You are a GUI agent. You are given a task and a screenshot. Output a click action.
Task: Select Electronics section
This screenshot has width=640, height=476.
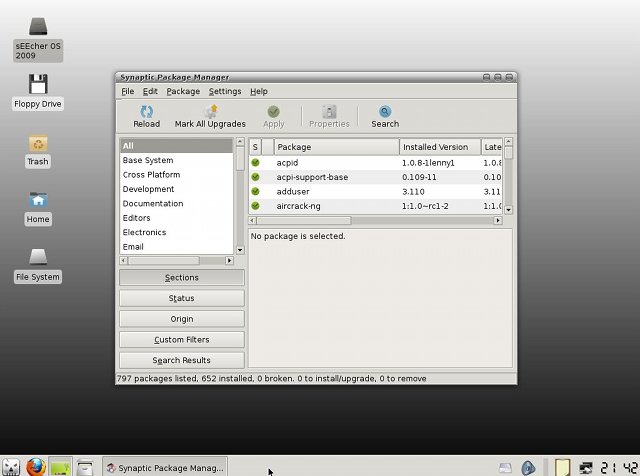click(x=176, y=232)
